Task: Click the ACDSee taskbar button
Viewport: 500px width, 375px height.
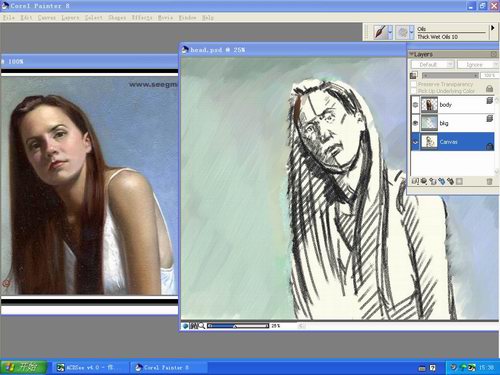Action: point(89,367)
